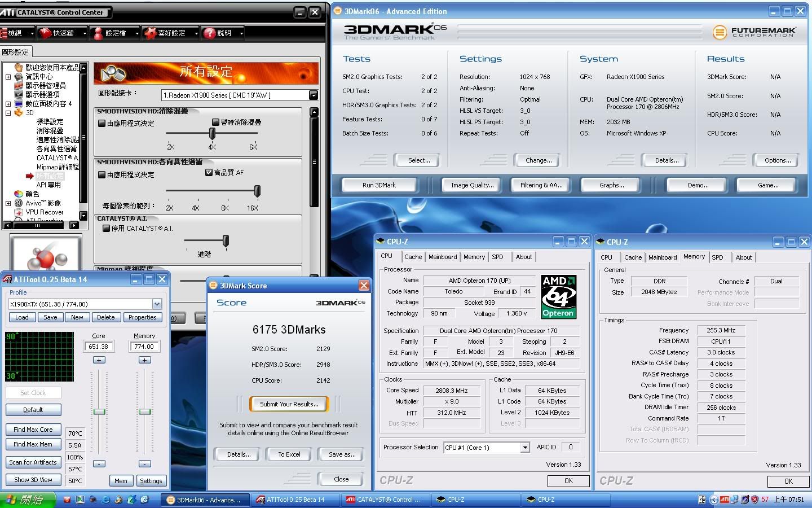Uncheck the 高品質 AF checkbox
Viewport: 812px width, 508px height.
point(209,172)
